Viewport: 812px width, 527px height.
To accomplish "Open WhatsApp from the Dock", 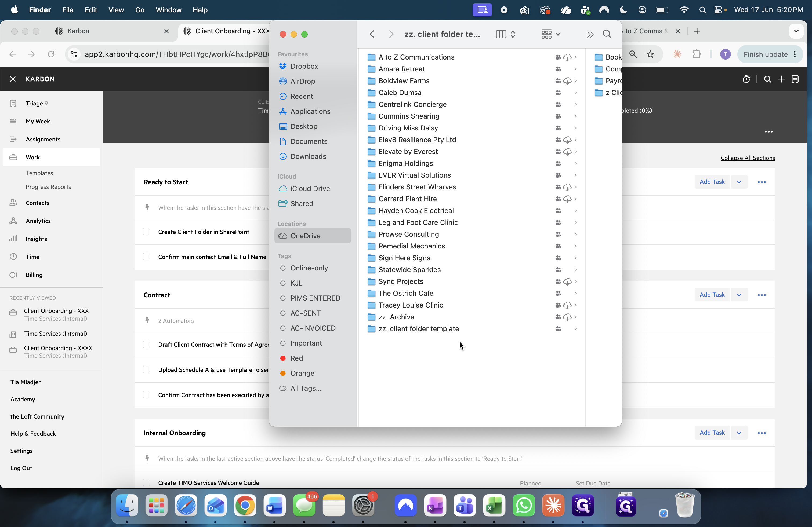I will click(x=524, y=505).
